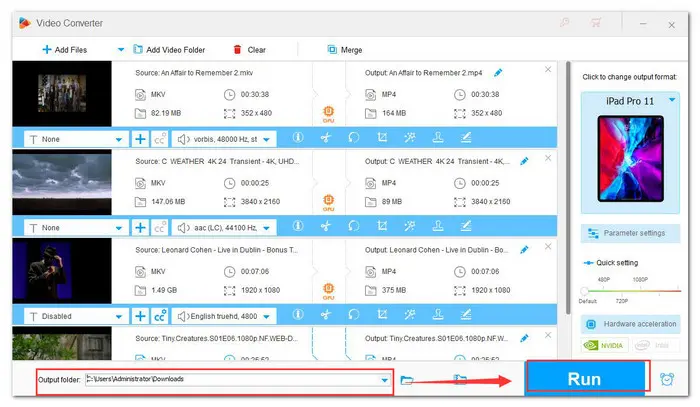Click the Leonard Cohen video thumbnail
This screenshot has height=407, width=700.
[62, 270]
